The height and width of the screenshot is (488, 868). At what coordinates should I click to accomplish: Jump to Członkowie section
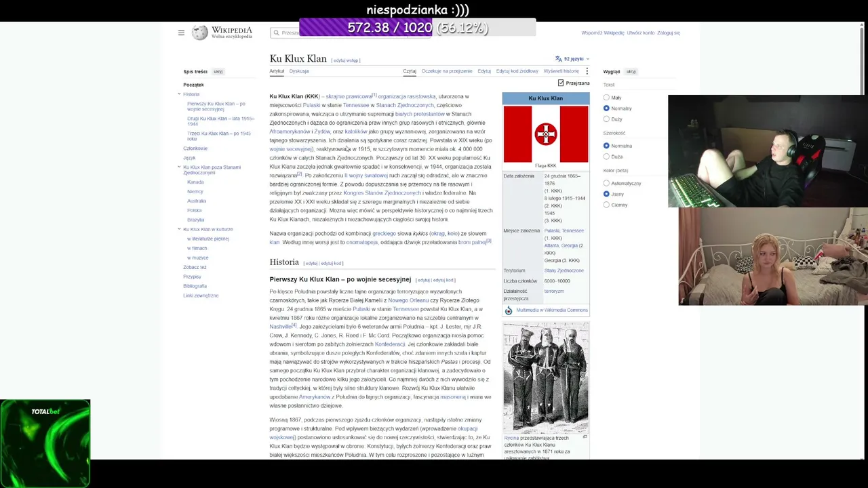195,148
